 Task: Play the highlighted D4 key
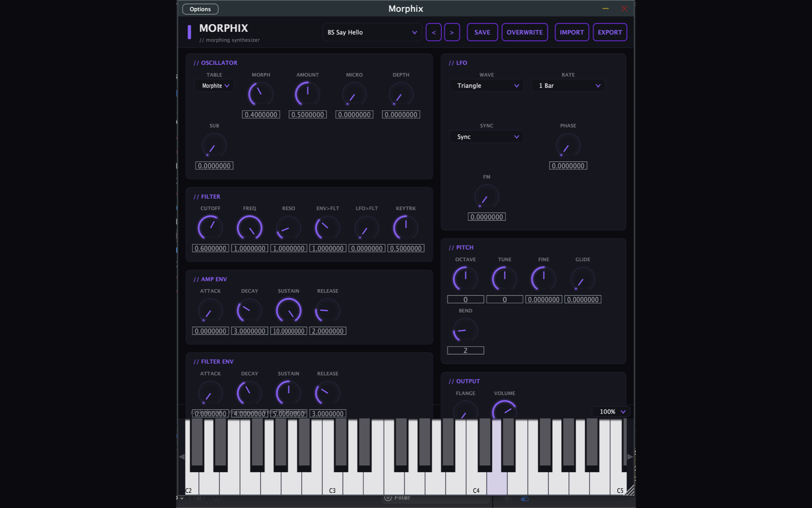497,484
